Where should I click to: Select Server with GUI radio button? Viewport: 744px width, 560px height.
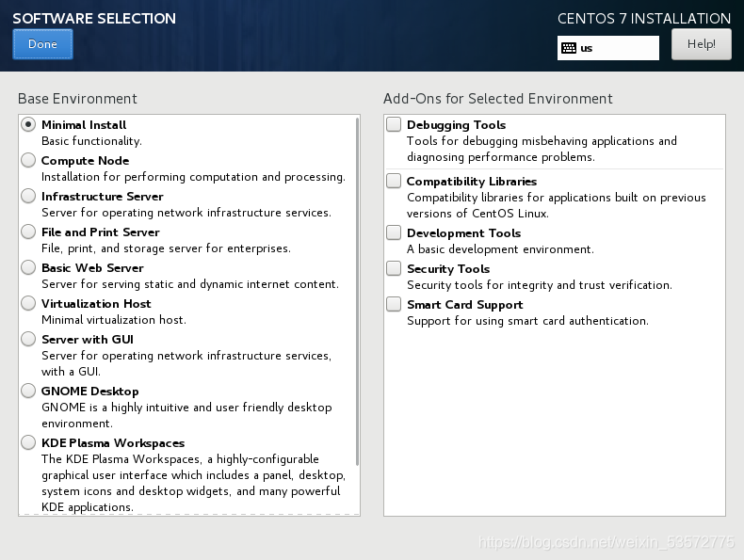coord(28,339)
